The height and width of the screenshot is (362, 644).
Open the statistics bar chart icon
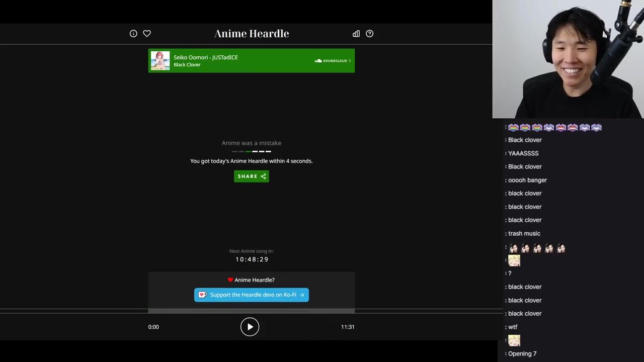(x=356, y=34)
